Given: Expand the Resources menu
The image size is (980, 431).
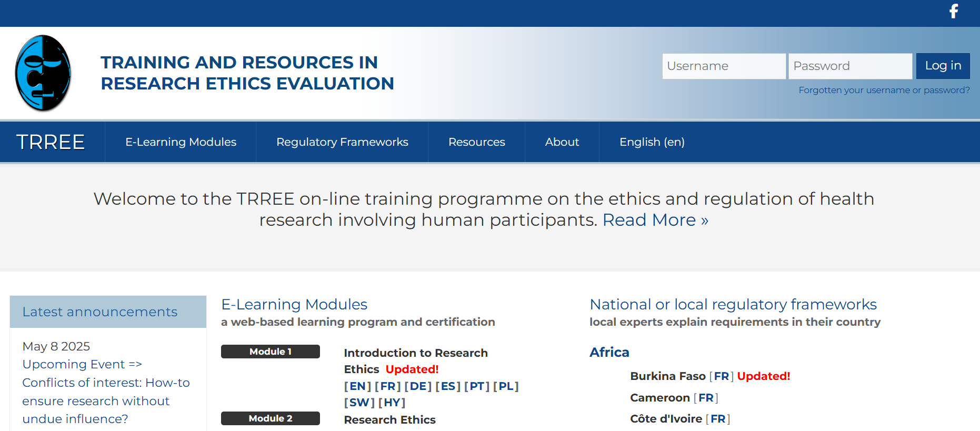Looking at the screenshot, I should [x=476, y=142].
